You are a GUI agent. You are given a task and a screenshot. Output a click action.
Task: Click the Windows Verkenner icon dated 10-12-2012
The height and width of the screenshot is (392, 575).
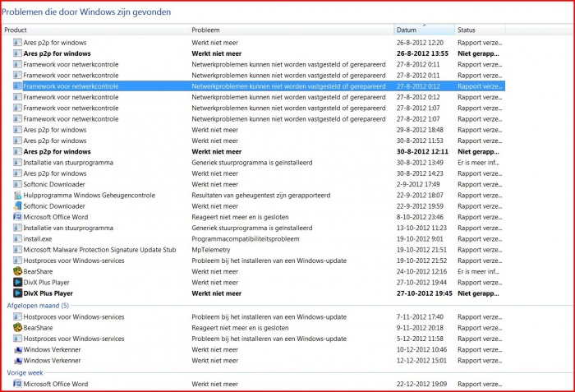pos(17,349)
